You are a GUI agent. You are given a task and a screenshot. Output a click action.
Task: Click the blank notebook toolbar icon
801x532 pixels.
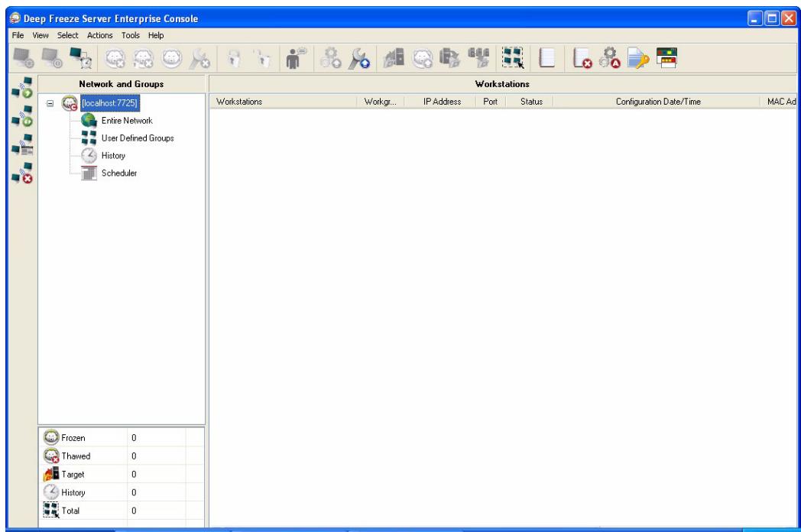click(546, 58)
